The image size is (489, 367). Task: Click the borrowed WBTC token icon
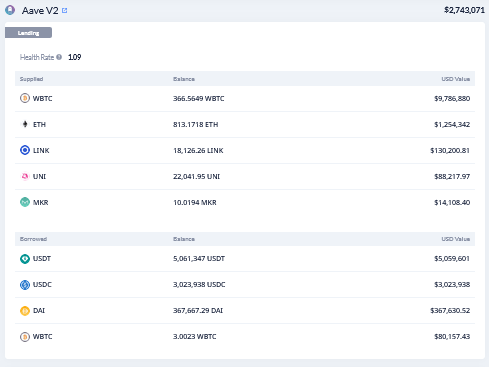pyautogui.click(x=25, y=337)
